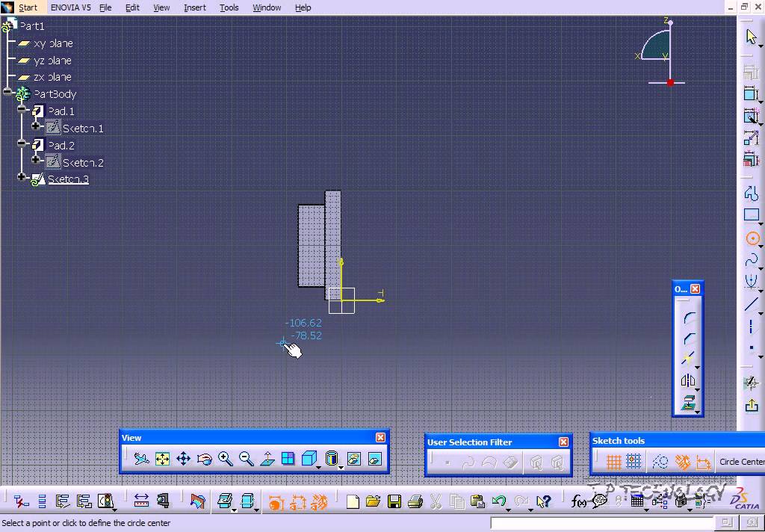Activate the orange Circle tool
Image resolution: width=765 pixels, height=532 pixels.
(x=753, y=238)
